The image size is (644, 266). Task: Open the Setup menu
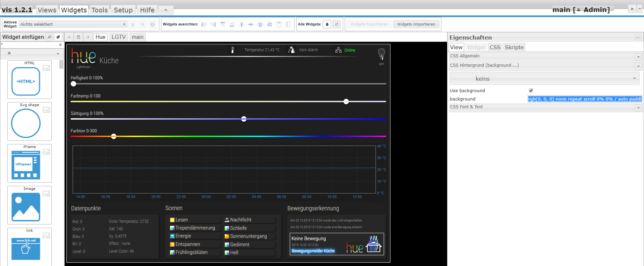tap(123, 10)
